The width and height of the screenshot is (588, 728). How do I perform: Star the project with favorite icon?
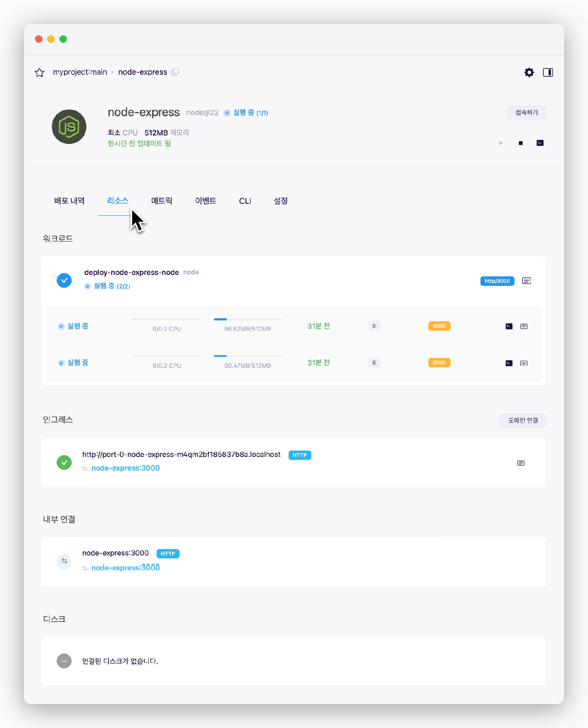point(39,72)
